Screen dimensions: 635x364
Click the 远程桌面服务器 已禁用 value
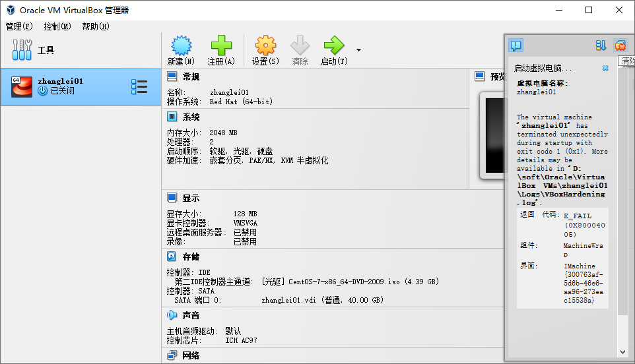245,232
